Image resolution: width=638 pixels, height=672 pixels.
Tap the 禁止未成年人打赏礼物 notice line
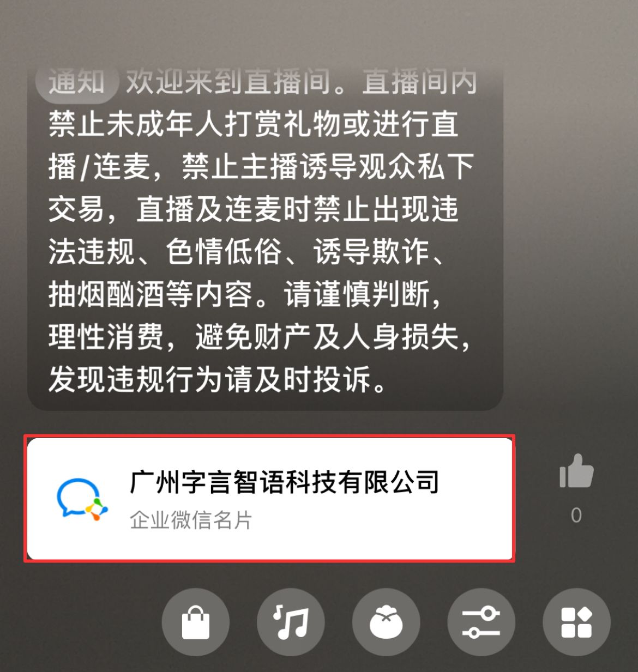pyautogui.click(x=254, y=124)
